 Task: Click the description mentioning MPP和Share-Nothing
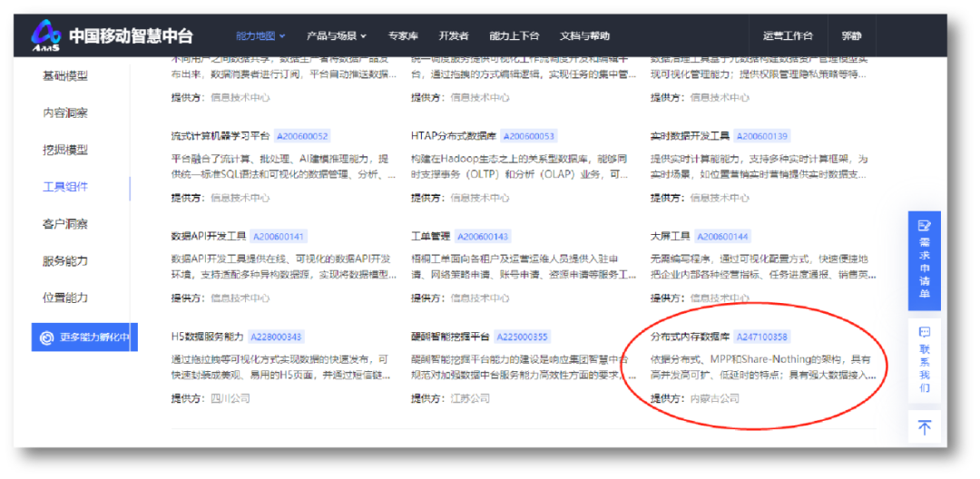(x=763, y=367)
